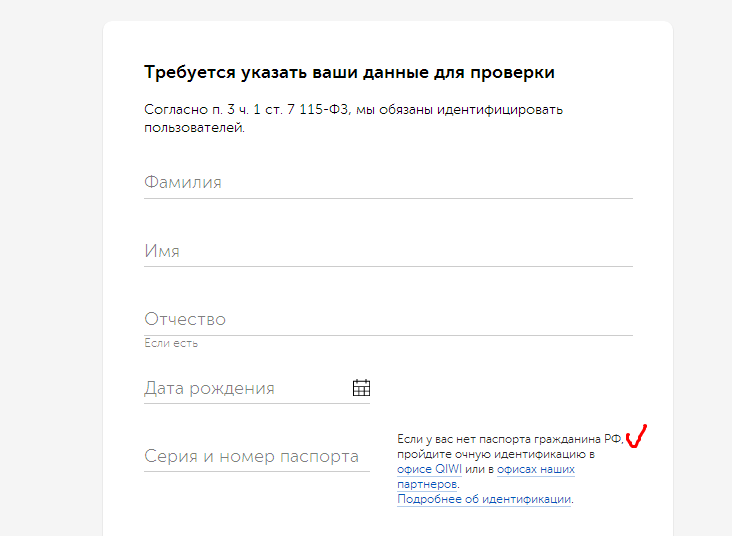Open the офисе QIWI link
Image resolution: width=732 pixels, height=536 pixels.
pos(429,469)
